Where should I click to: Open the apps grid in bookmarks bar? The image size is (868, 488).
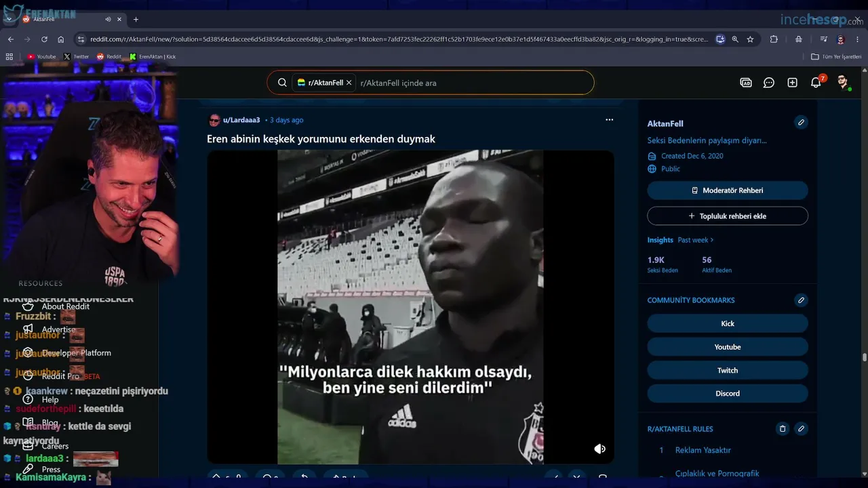10,57
